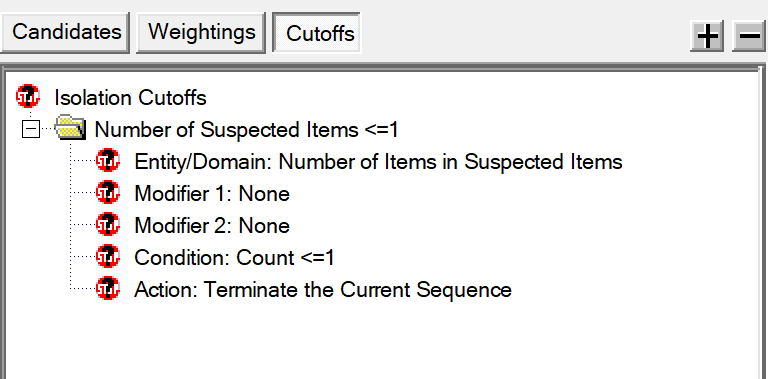
Task: Select the Number of Suspected Items <=1 label
Action: pyautogui.click(x=246, y=130)
